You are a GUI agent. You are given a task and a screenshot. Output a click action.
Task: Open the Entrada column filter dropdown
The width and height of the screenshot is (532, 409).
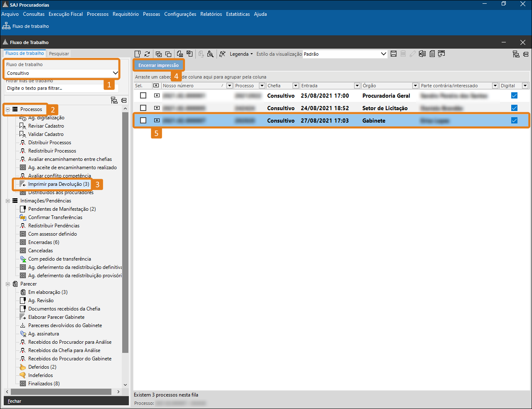coord(357,86)
